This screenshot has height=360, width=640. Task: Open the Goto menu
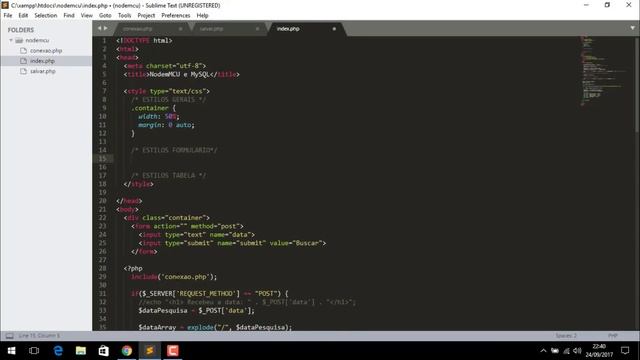[x=105, y=16]
